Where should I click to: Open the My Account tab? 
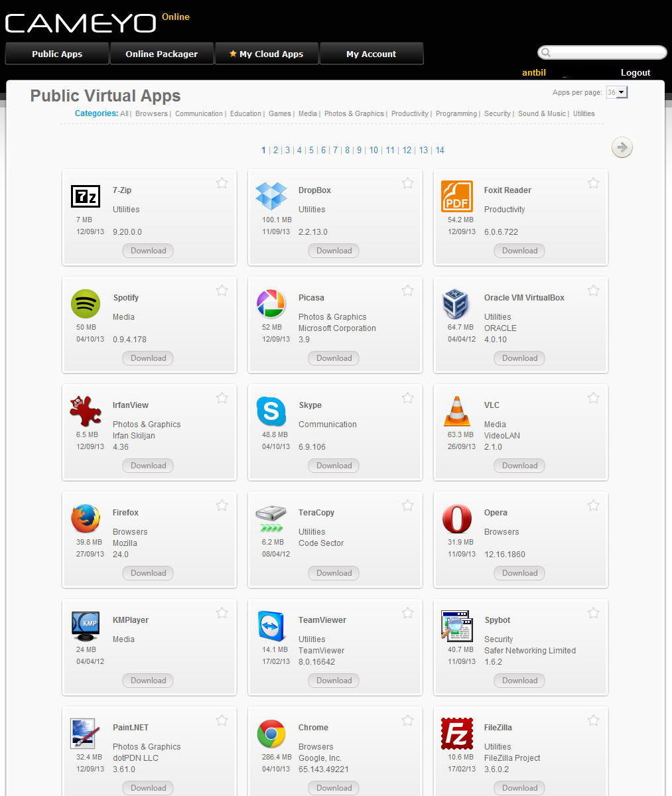(371, 54)
